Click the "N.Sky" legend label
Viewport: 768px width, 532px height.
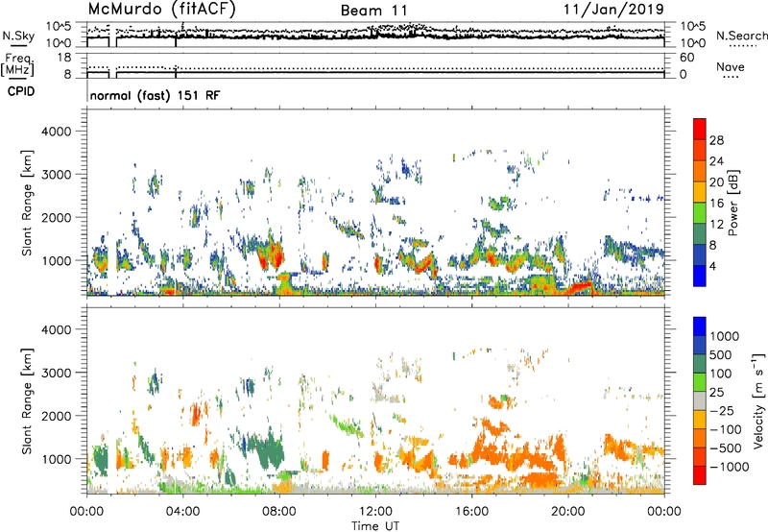pos(18,36)
